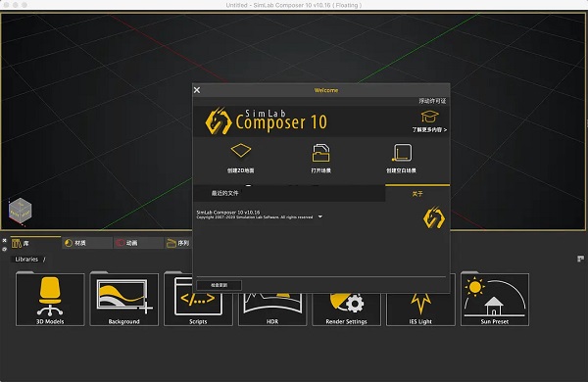Switch to the 最近的文件 recent files tab

(x=225, y=193)
